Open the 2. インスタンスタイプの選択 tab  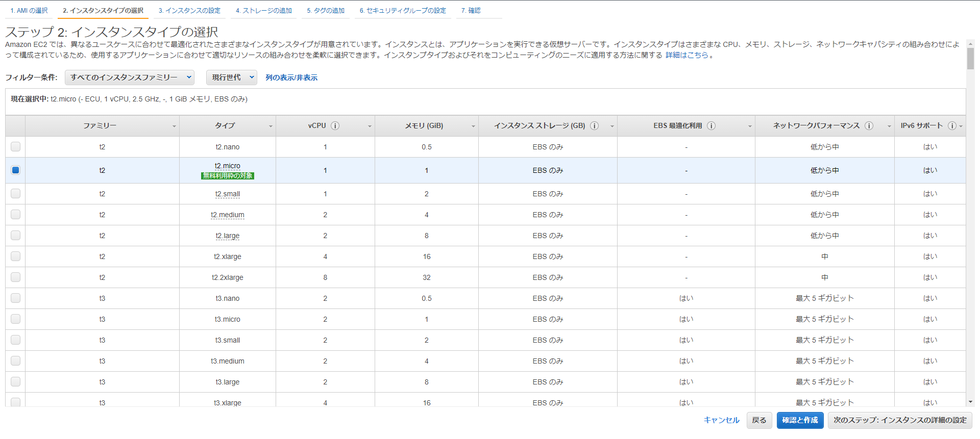point(103,11)
